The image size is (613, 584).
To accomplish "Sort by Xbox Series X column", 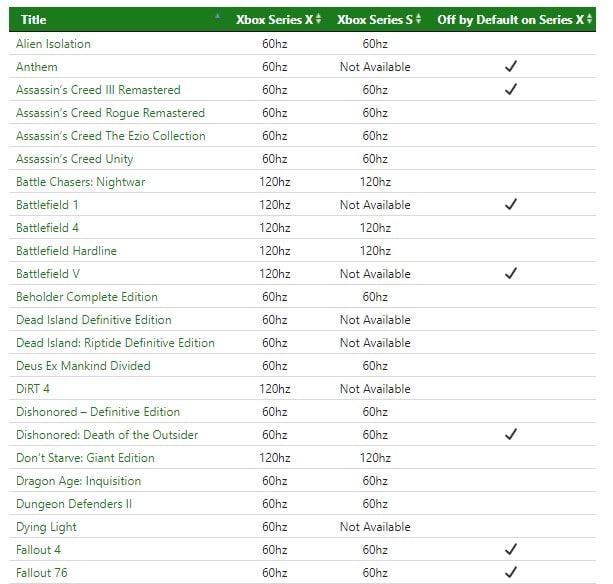I will coord(278,20).
